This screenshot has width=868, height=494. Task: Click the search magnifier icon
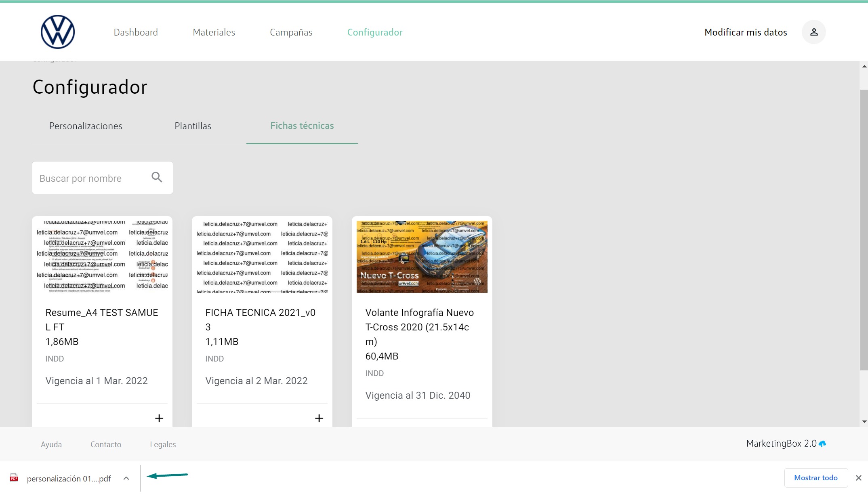point(157,177)
